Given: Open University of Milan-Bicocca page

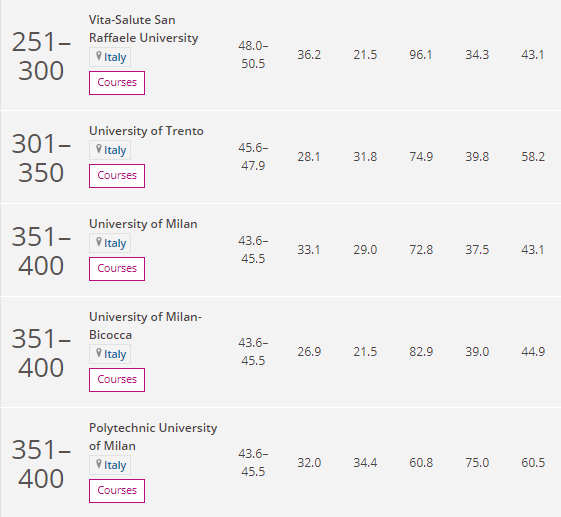Looking at the screenshot, I should point(145,326).
